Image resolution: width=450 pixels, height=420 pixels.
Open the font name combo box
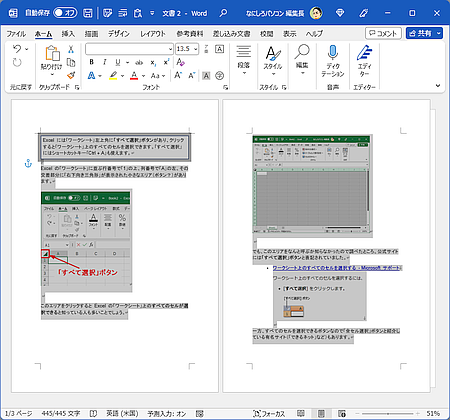[129, 49]
